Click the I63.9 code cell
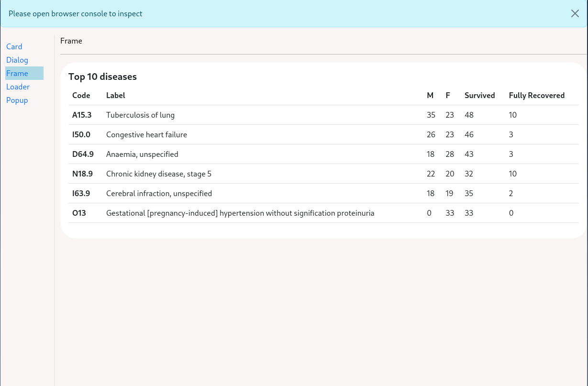This screenshot has width=588, height=386. pos(81,193)
